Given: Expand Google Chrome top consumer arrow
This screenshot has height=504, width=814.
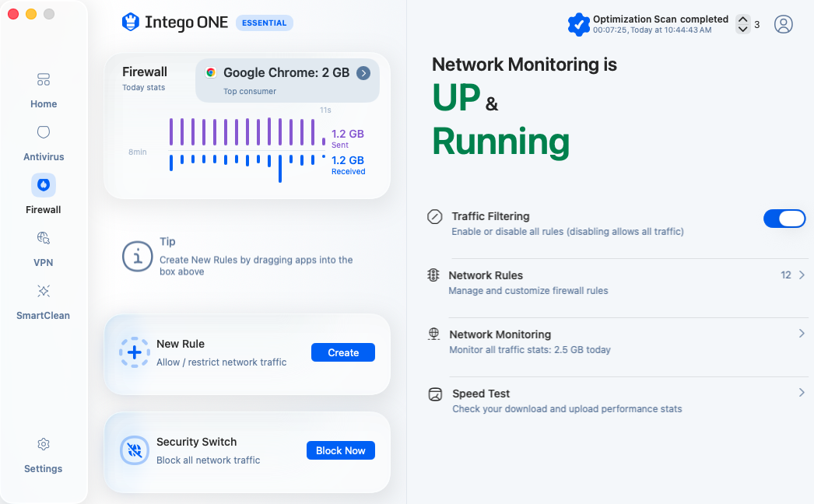Looking at the screenshot, I should coord(363,73).
